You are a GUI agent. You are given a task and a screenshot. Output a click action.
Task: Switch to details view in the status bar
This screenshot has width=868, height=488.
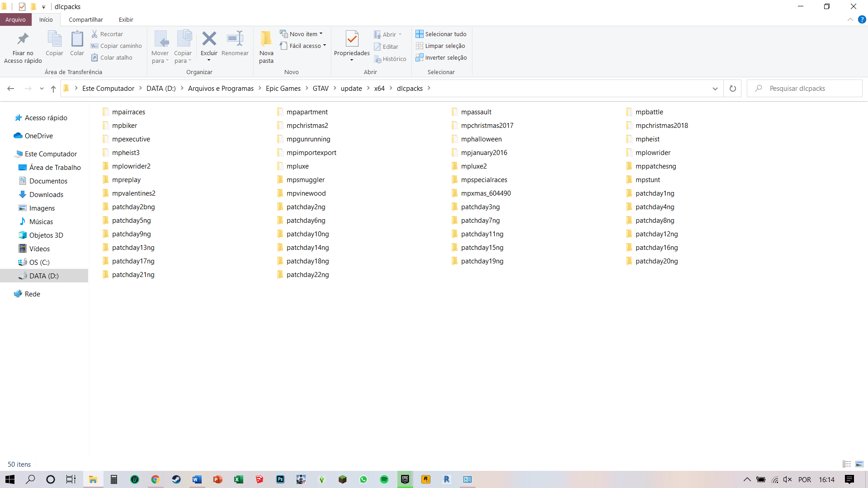(x=847, y=464)
